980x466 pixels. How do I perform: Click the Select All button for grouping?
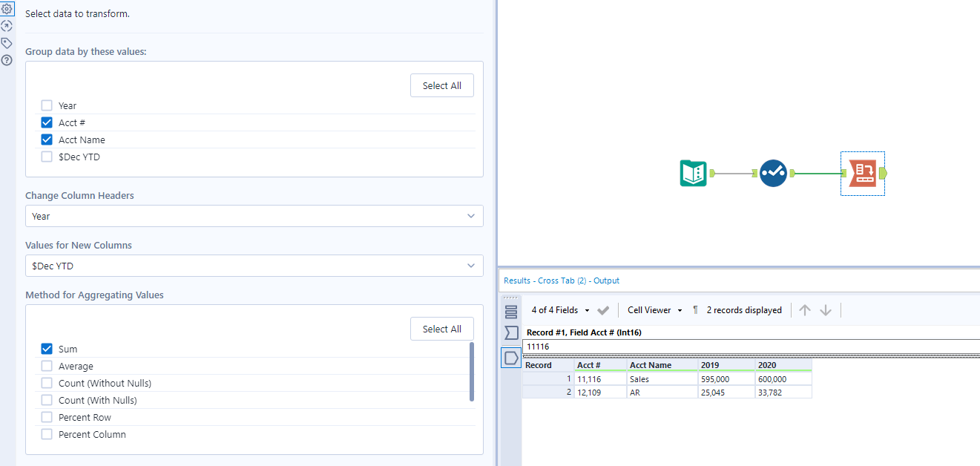441,85
